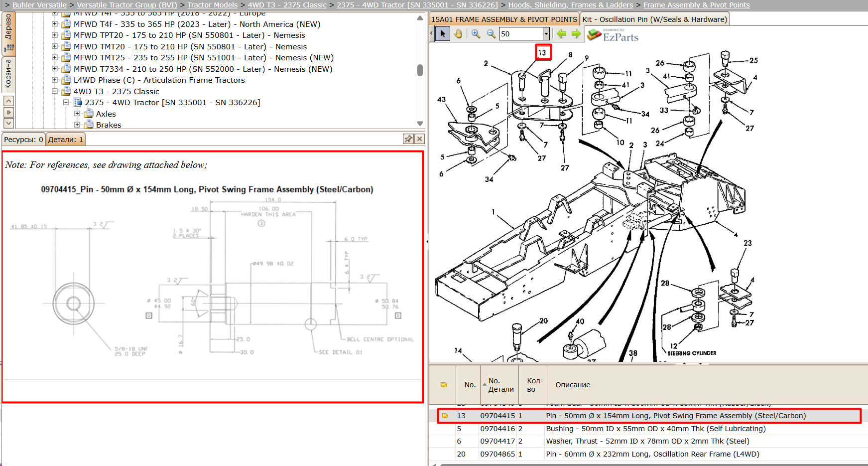Click the tree scrollbar up arrow
Viewport: 868px width, 466px height.
tap(420, 18)
